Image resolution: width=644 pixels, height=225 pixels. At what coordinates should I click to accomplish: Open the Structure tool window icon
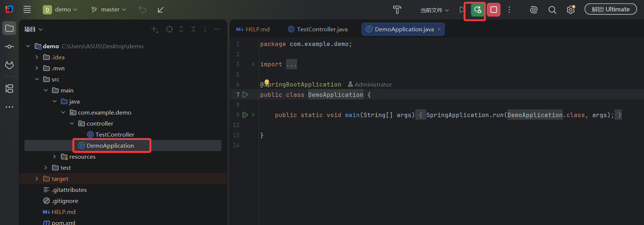coord(10,88)
